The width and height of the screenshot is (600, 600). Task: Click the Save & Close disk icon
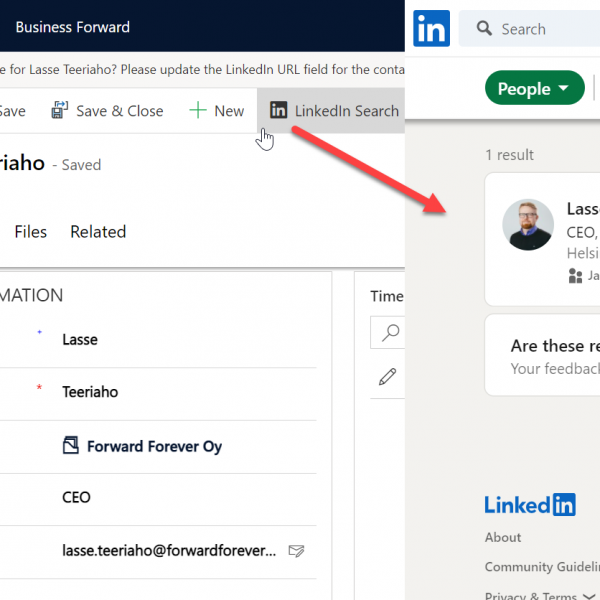pyautogui.click(x=60, y=110)
